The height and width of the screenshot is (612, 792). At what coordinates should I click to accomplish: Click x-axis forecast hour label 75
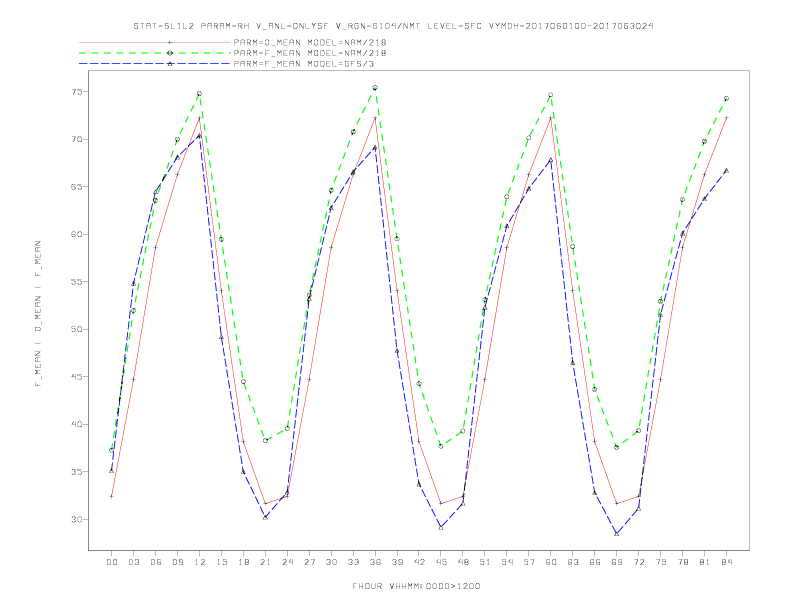661,562
